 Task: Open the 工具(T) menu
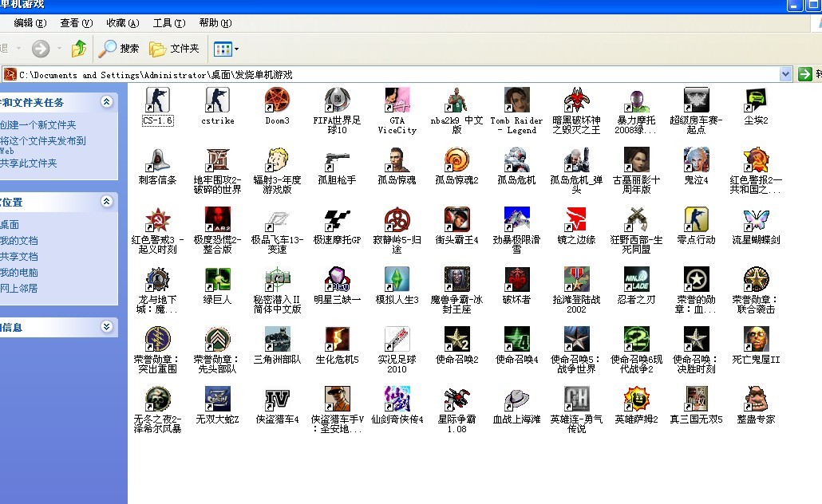(x=168, y=23)
